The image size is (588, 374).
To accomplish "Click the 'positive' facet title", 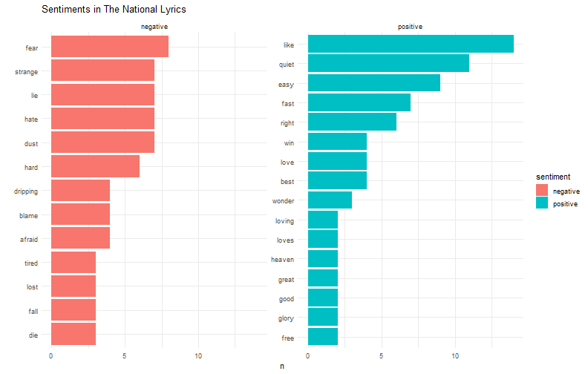I will pos(411,27).
